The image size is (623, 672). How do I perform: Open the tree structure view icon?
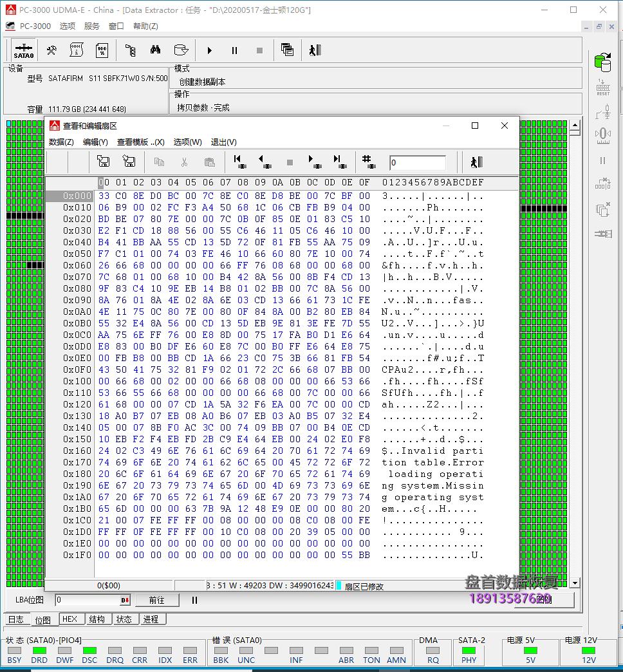tap(130, 51)
